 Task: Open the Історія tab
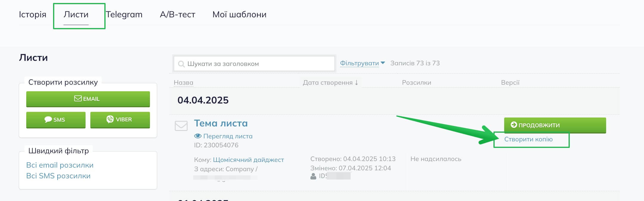[32, 14]
